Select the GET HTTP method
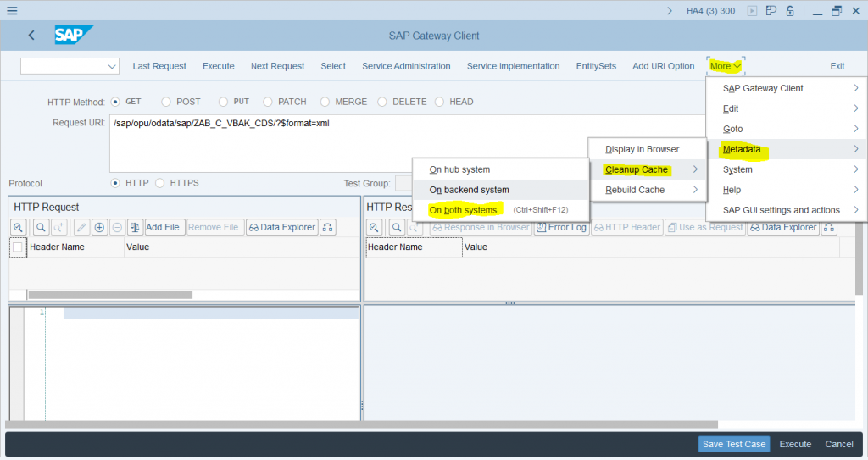This screenshot has height=460, width=868. 115,102
